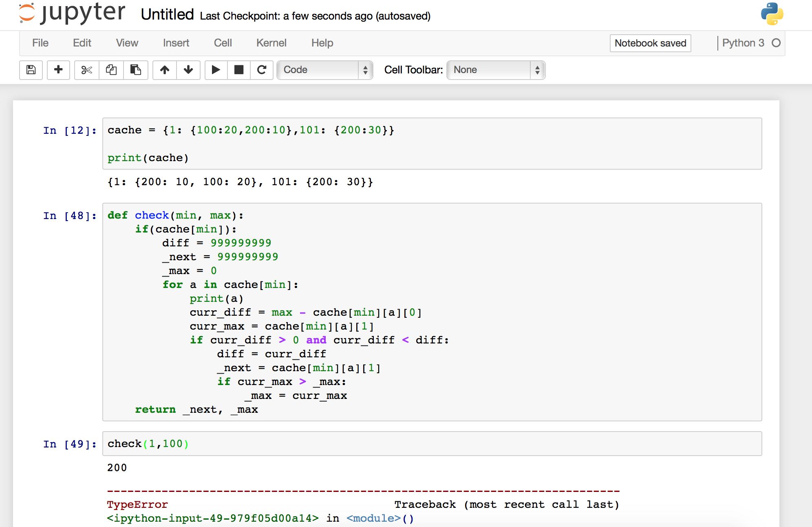The height and width of the screenshot is (527, 812).
Task: Click the printed cache dictionary output
Action: (240, 182)
